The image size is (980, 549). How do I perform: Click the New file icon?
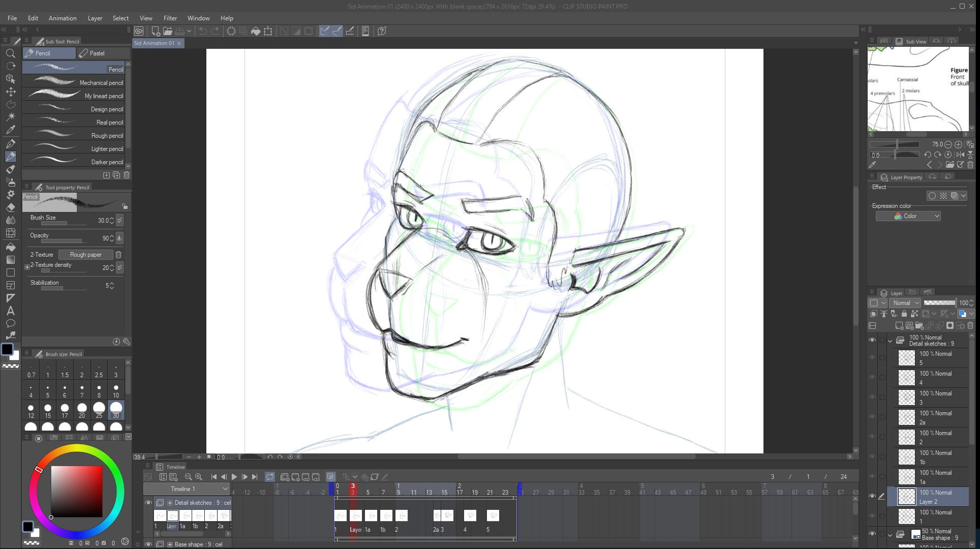[x=156, y=31]
